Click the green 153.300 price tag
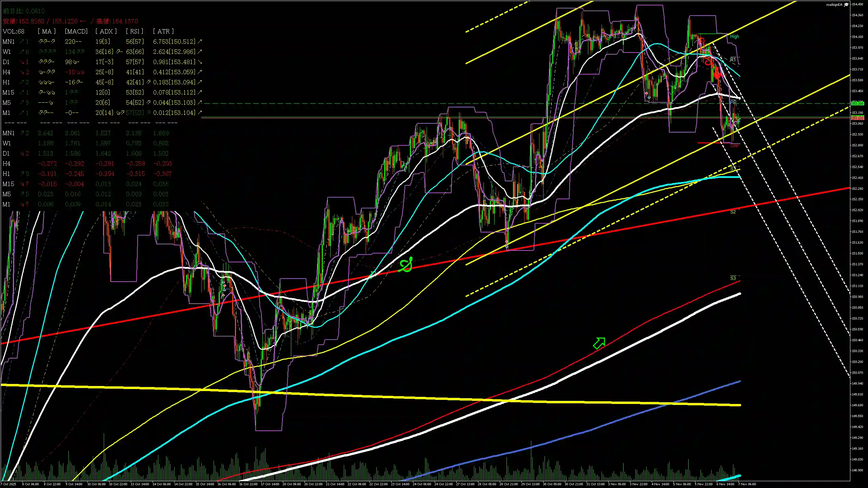Viewport: 868px width, 488px height. (857, 103)
